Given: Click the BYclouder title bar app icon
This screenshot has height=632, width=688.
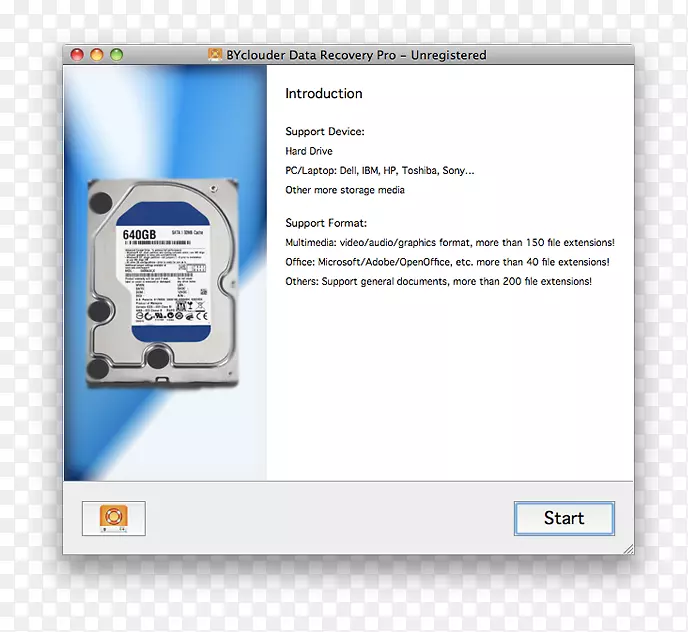Looking at the screenshot, I should [x=215, y=55].
